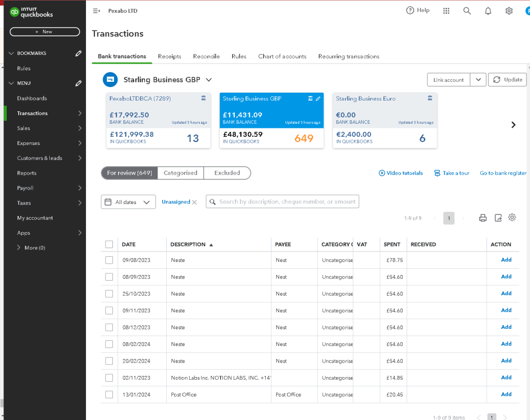Click the refresh icon on the Update button

(x=496, y=80)
